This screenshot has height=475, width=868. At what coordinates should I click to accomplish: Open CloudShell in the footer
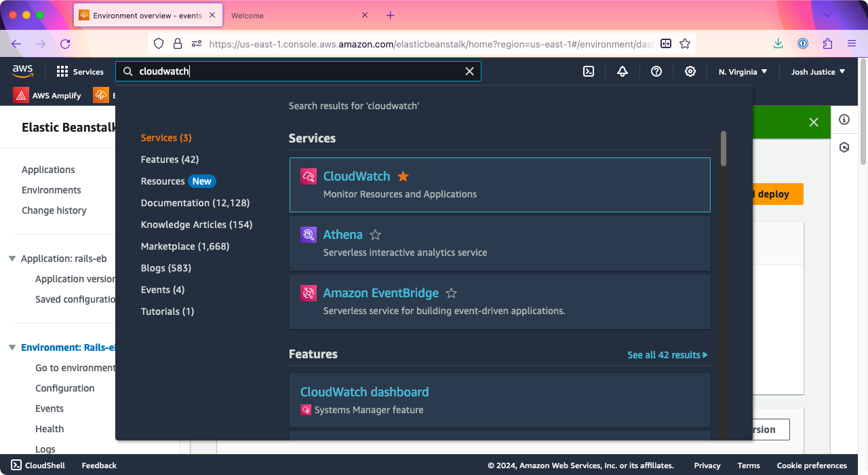tap(38, 465)
